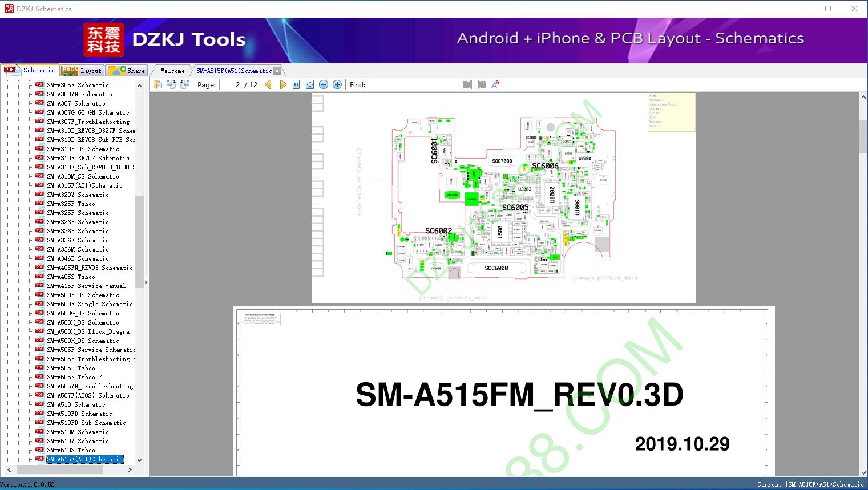Viewport: 868px width, 490px height.
Task: Click the match-case Aa search icon
Action: [x=495, y=84]
